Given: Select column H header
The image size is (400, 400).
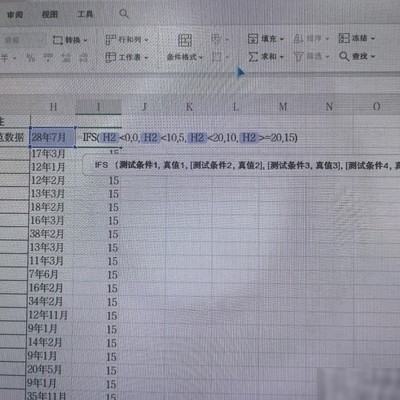Looking at the screenshot, I should pyautogui.click(x=53, y=107).
